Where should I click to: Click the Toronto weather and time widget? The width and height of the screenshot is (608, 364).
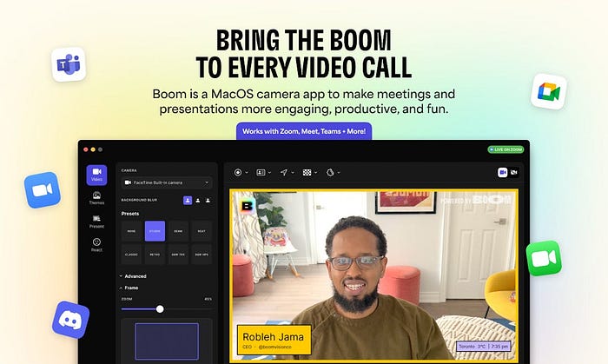click(484, 346)
